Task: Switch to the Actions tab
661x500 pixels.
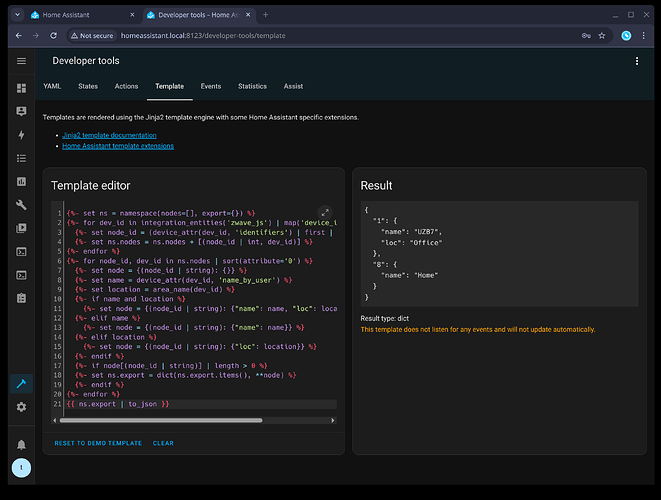Action: (126, 86)
